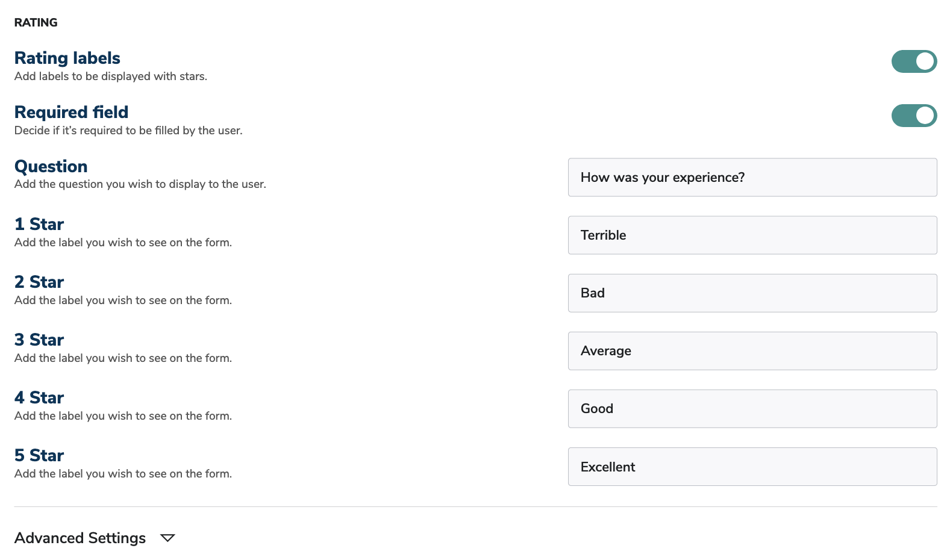
Task: Click the "Add labels to be displayed with stars" description
Action: coord(111,76)
